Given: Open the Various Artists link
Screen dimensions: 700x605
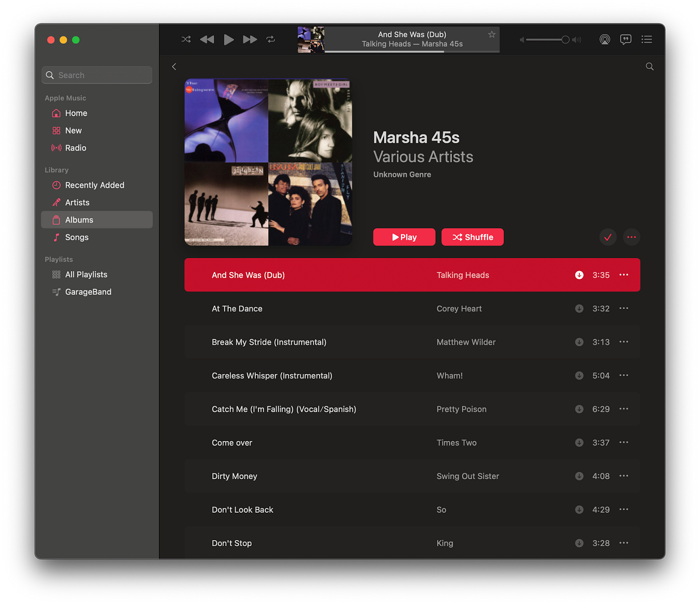Looking at the screenshot, I should point(423,157).
